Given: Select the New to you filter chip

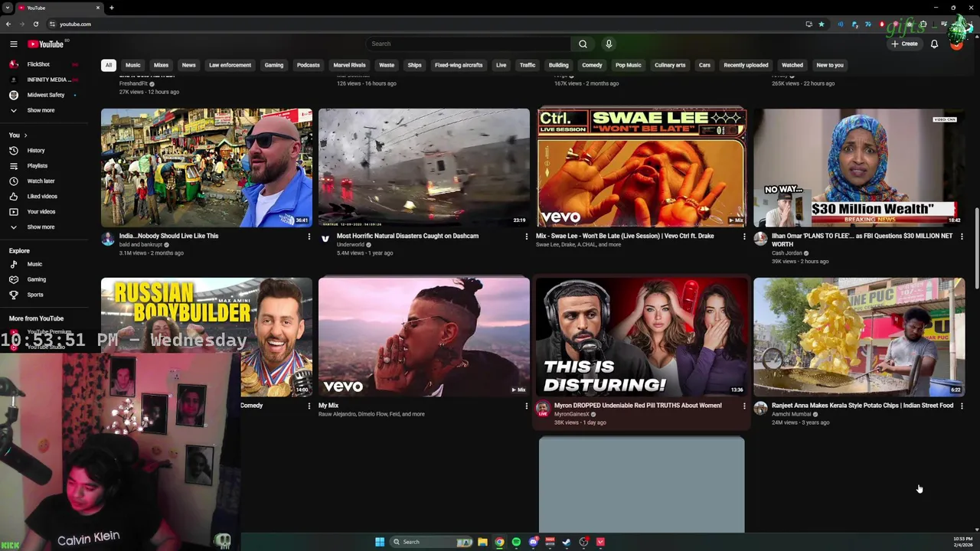Looking at the screenshot, I should pyautogui.click(x=830, y=65).
